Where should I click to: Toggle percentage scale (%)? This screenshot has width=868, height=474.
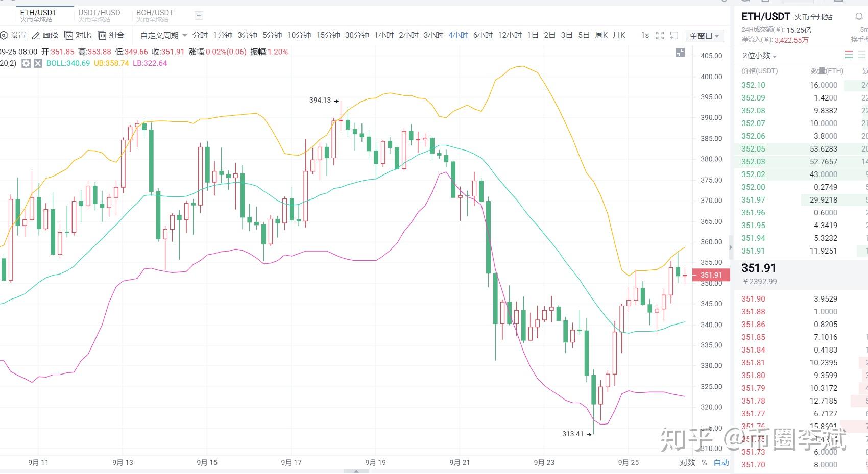click(x=705, y=462)
